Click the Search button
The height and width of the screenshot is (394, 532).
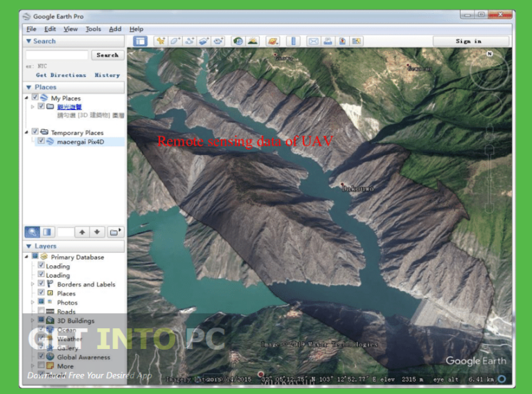tap(107, 55)
